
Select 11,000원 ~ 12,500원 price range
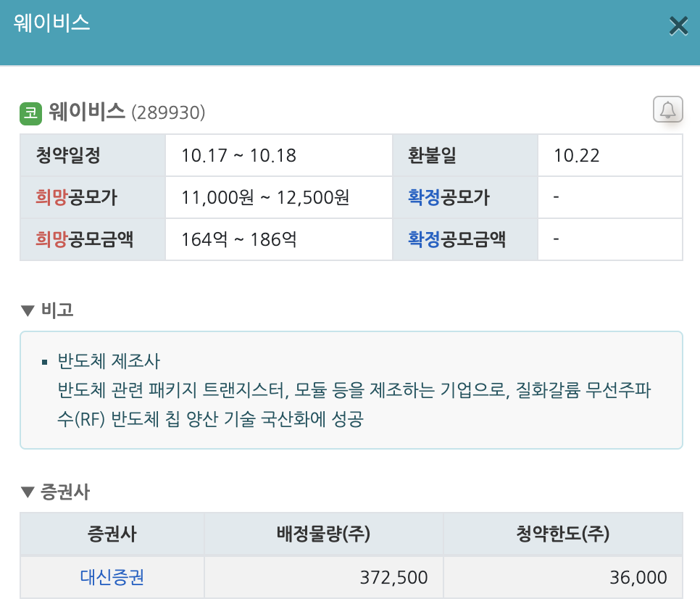tap(265, 197)
